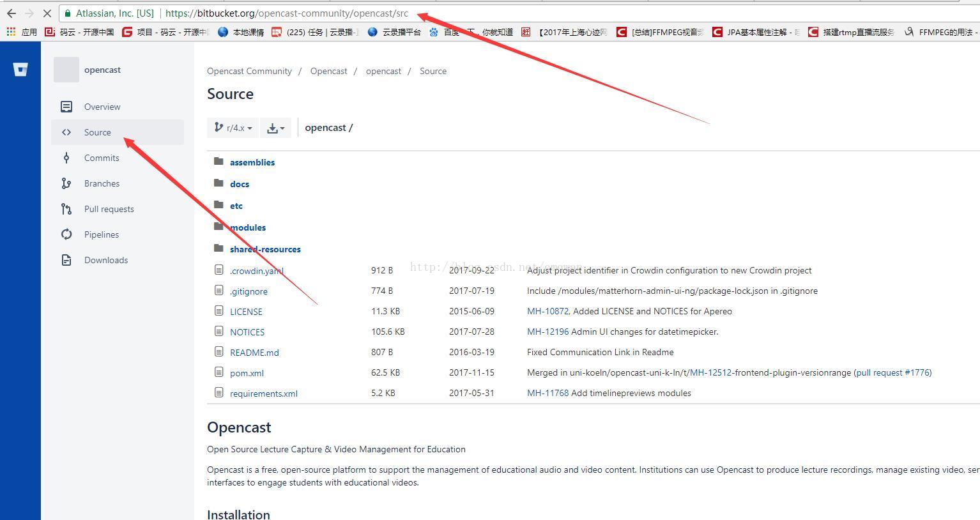Open MH-12512 issue link
The image size is (980, 520).
pyautogui.click(x=710, y=372)
